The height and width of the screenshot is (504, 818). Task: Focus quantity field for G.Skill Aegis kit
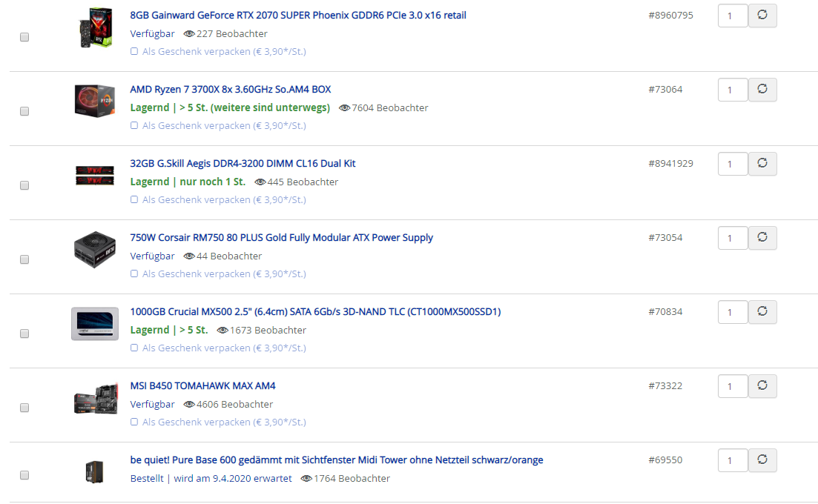pos(733,164)
